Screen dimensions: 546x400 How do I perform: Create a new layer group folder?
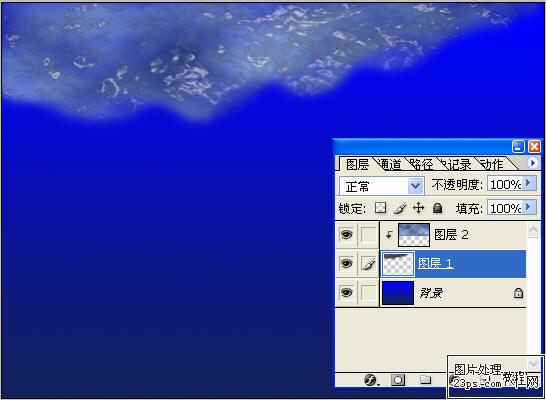click(x=425, y=380)
